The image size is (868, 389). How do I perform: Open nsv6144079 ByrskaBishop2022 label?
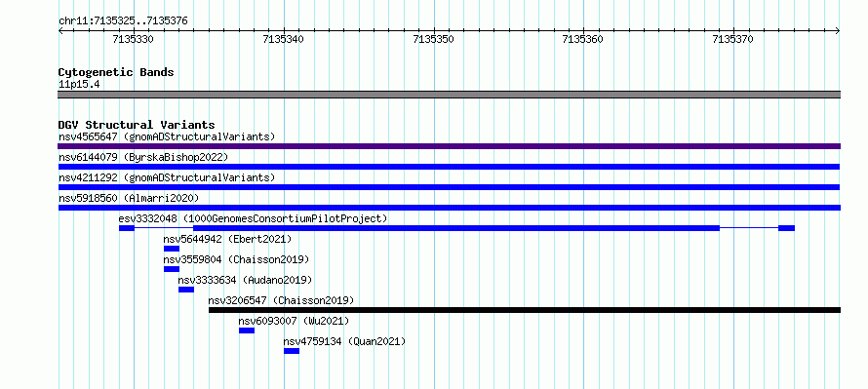143,157
